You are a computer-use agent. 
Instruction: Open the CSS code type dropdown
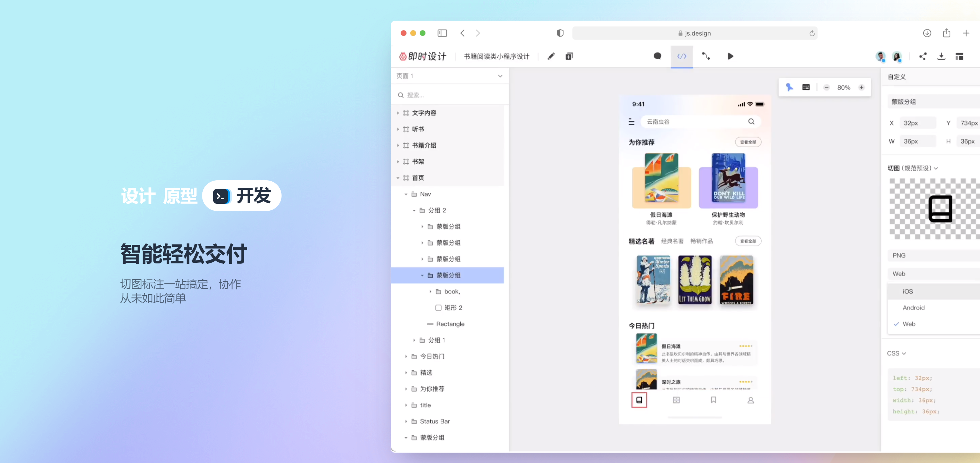[x=896, y=354]
